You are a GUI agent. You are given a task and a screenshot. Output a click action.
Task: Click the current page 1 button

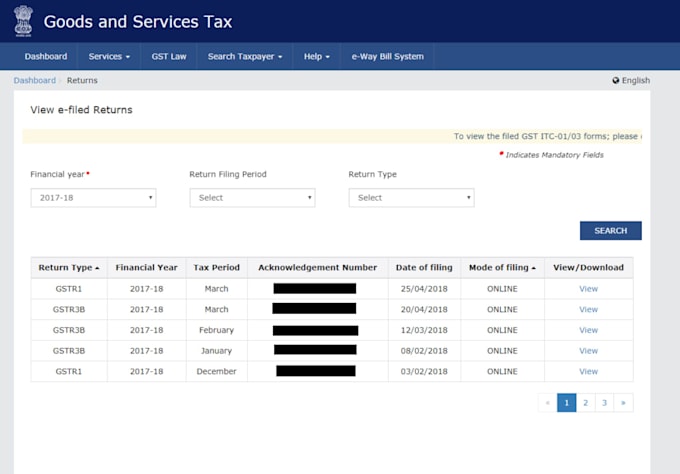(x=566, y=403)
